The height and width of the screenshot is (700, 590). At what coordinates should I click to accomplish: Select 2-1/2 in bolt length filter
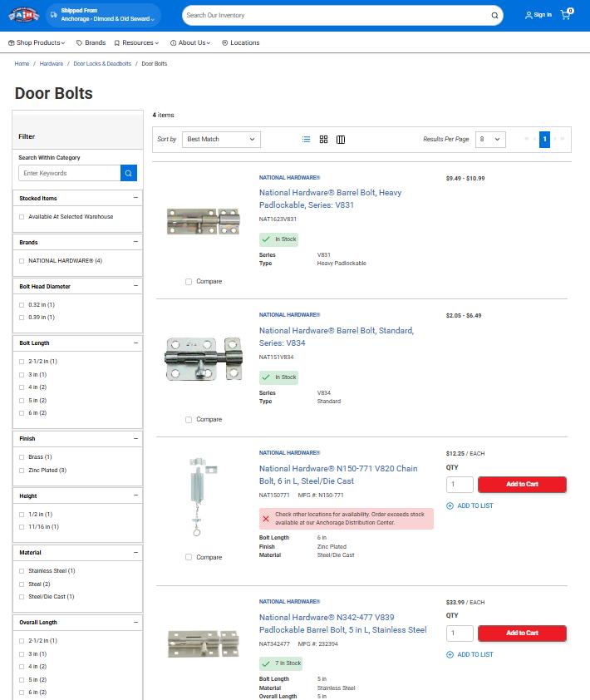click(22, 362)
